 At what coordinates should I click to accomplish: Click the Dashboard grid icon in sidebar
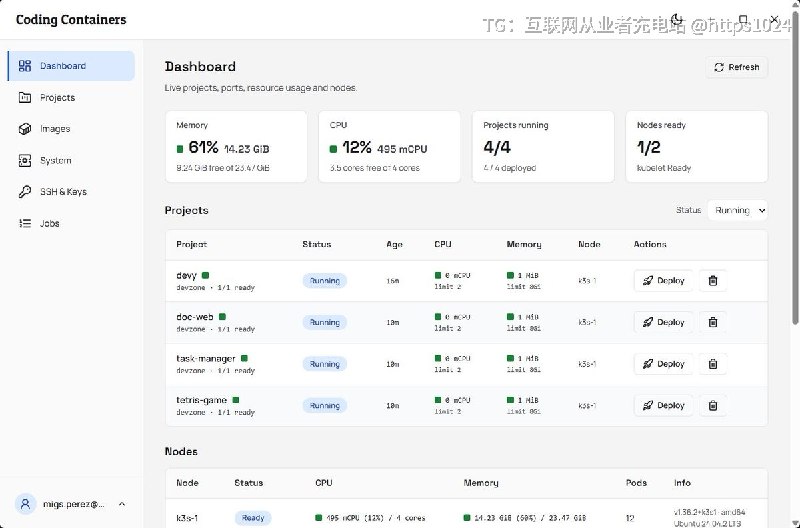tap(24, 66)
